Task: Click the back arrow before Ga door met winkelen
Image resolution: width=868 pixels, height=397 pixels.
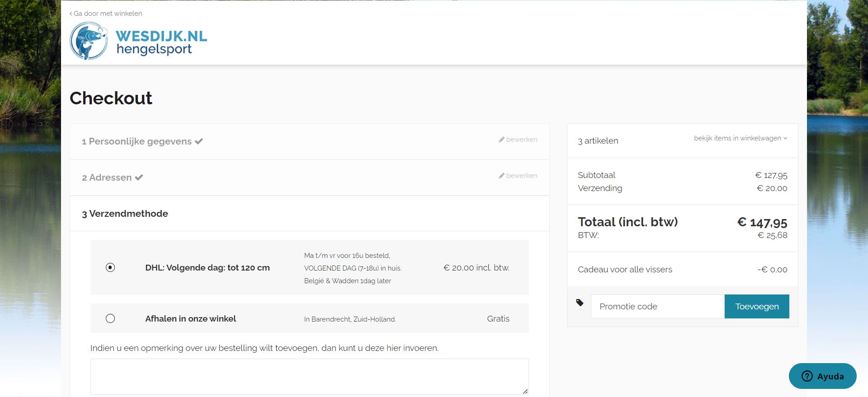Action: [71, 14]
